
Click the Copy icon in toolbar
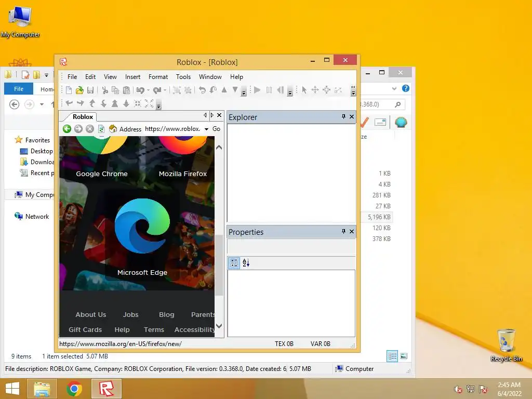pos(115,90)
